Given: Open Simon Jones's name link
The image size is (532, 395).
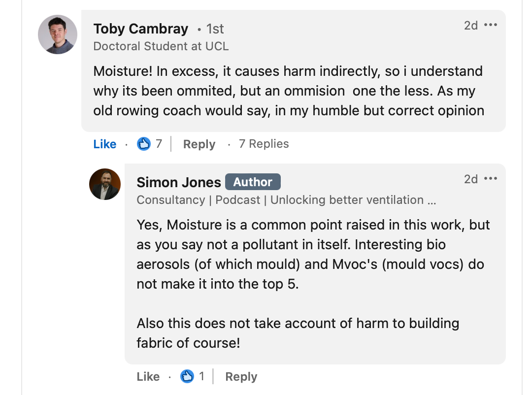Looking at the screenshot, I should tap(178, 182).
